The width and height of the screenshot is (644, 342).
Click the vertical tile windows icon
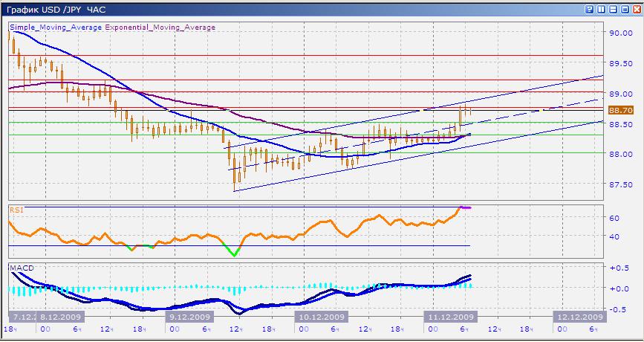point(601,9)
